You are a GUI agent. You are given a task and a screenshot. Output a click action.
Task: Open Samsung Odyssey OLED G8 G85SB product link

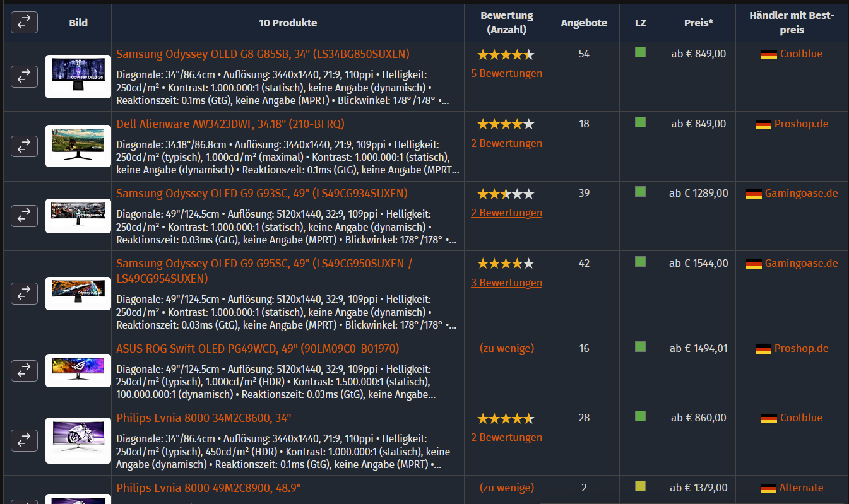click(263, 54)
